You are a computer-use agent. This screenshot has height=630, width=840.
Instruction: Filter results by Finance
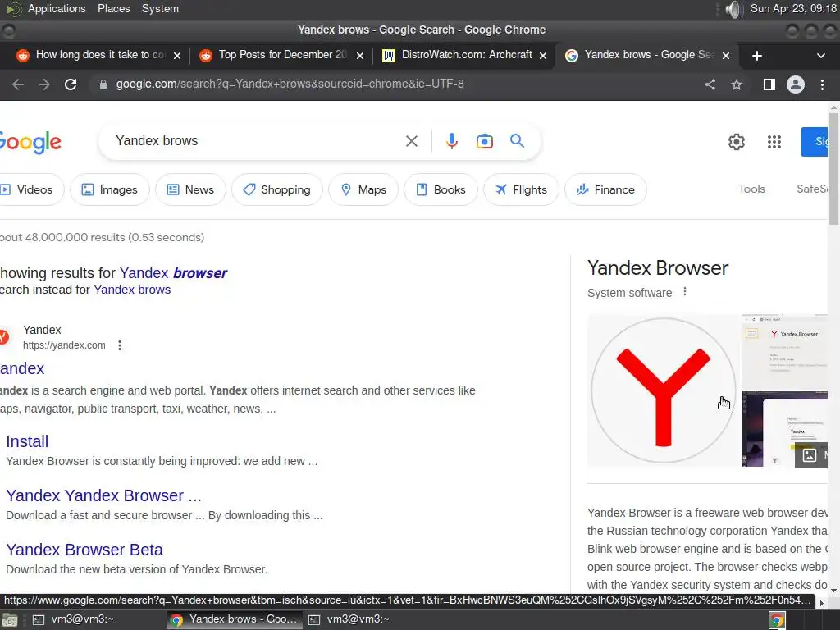[x=606, y=189]
